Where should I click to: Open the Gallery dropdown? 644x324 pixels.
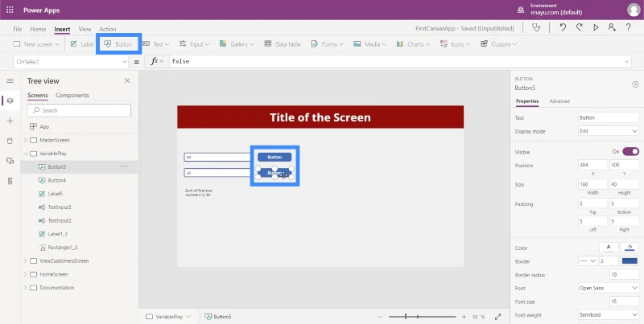(237, 44)
